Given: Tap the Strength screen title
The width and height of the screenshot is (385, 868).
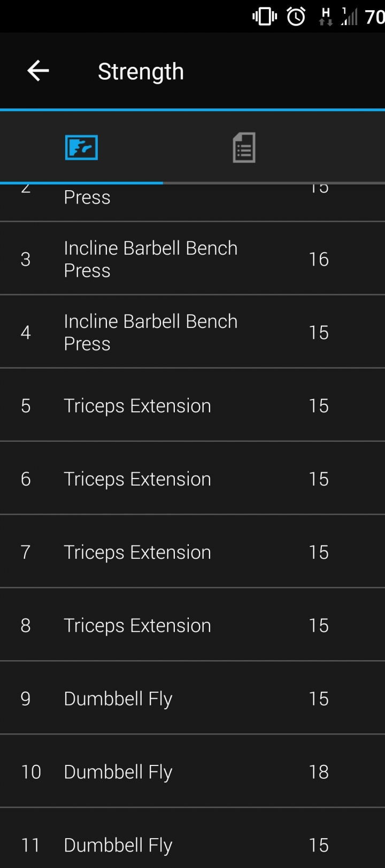Looking at the screenshot, I should coord(141,71).
